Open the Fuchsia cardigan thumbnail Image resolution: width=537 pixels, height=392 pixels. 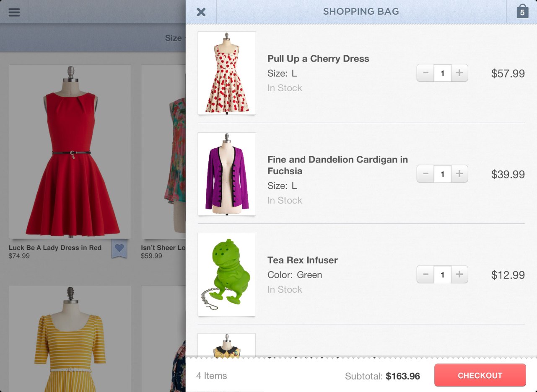(x=227, y=174)
